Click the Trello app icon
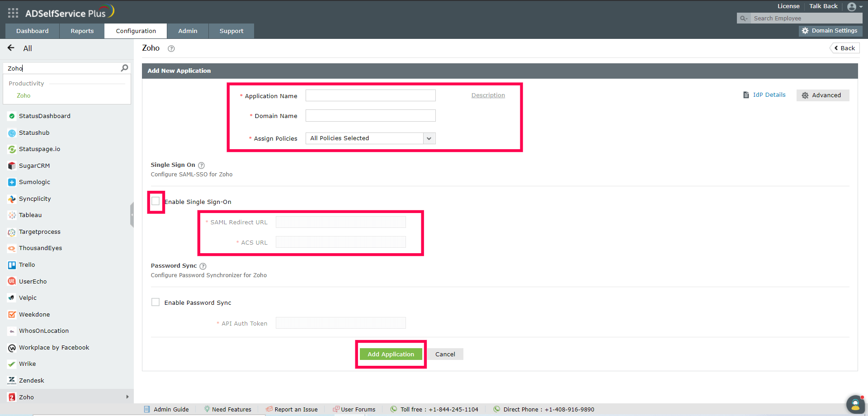This screenshot has width=868, height=416. (x=12, y=265)
